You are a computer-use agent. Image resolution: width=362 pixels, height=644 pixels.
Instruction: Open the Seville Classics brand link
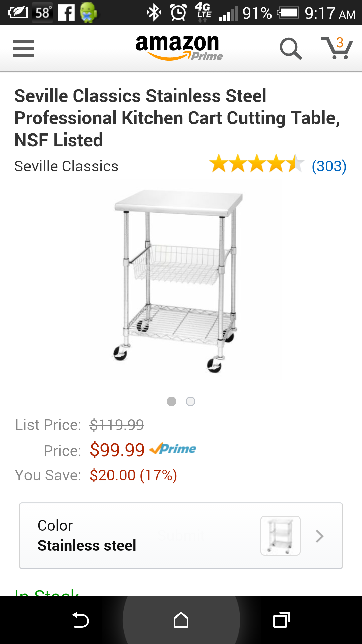(x=66, y=166)
